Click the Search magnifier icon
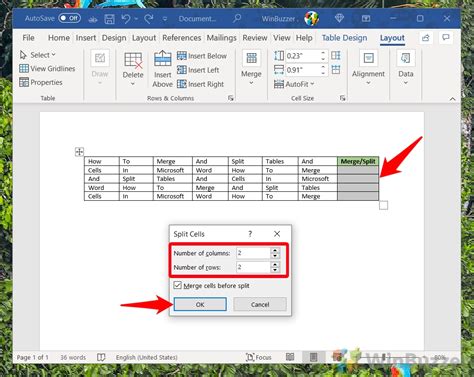 click(237, 18)
